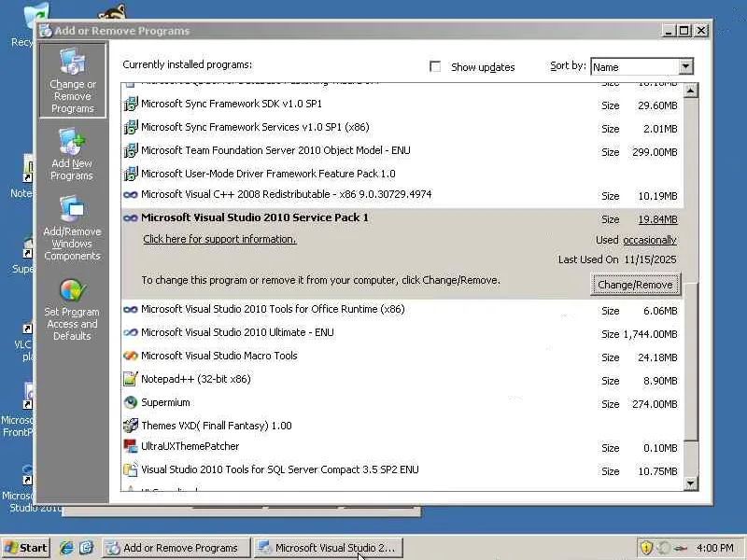
Task: Click User-Mode Driver Framework Feature Pack icon
Action: point(131,174)
